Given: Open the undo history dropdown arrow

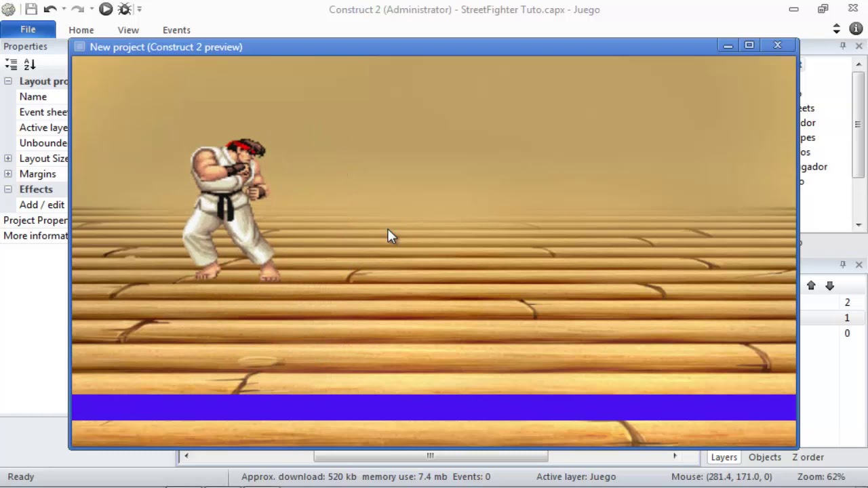Looking at the screenshot, I should [64, 9].
